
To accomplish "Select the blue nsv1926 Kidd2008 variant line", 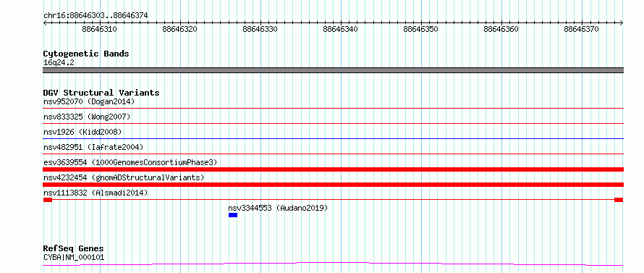I will (x=333, y=139).
